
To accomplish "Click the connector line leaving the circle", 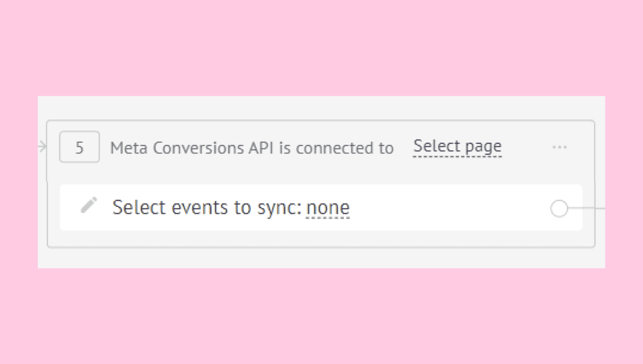I will [587, 208].
